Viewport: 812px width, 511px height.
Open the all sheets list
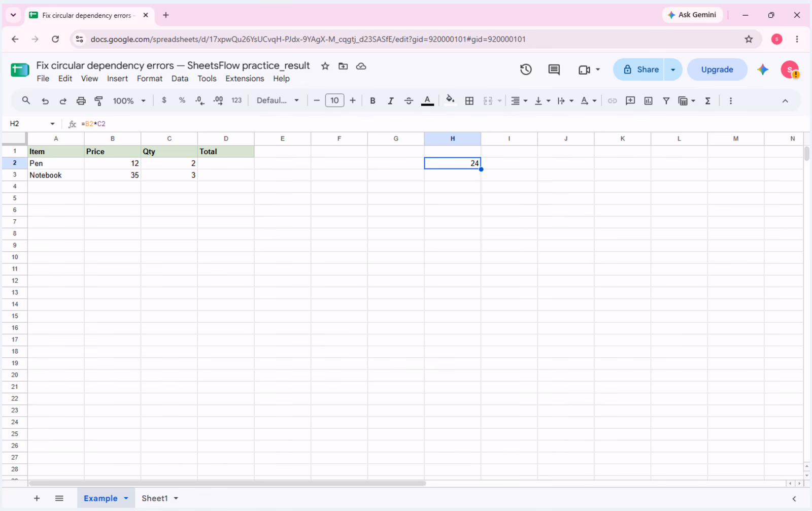[x=59, y=498]
